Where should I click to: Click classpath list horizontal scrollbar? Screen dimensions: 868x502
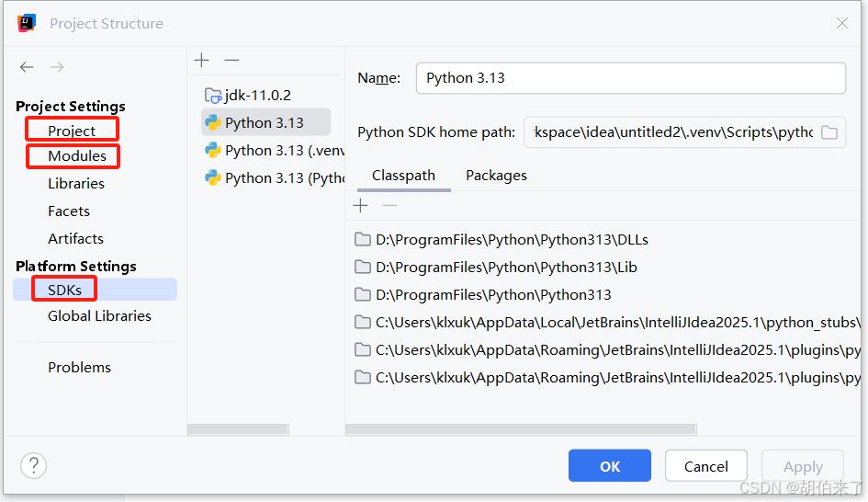pos(521,430)
